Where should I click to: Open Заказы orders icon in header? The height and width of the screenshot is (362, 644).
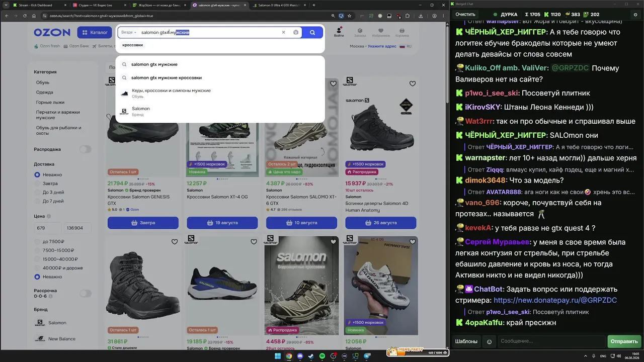pyautogui.click(x=360, y=32)
